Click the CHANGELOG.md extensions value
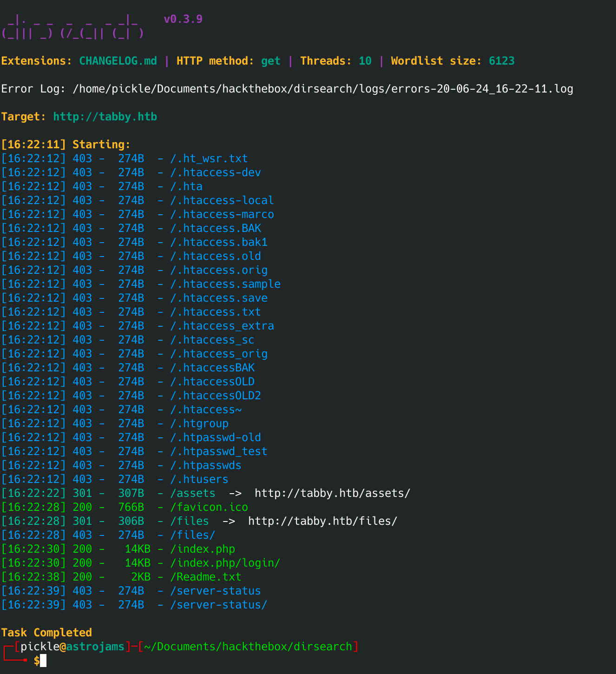The width and height of the screenshot is (616, 674). click(118, 61)
